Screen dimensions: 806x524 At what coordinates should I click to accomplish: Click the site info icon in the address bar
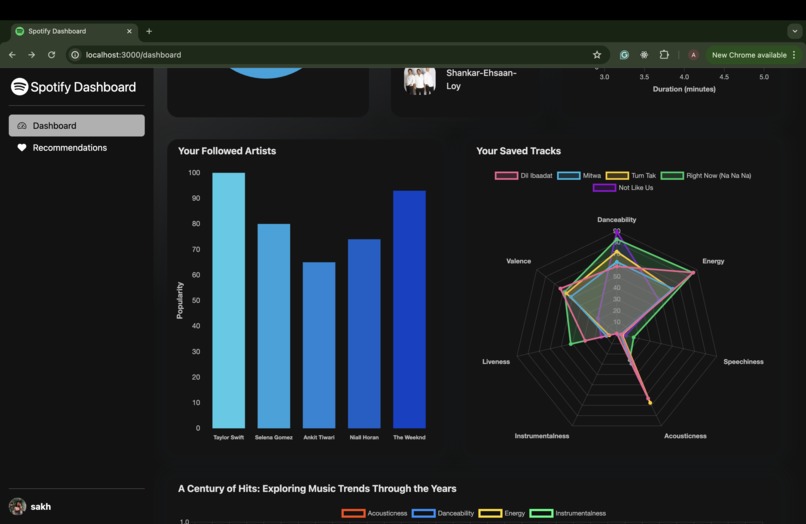(75, 55)
